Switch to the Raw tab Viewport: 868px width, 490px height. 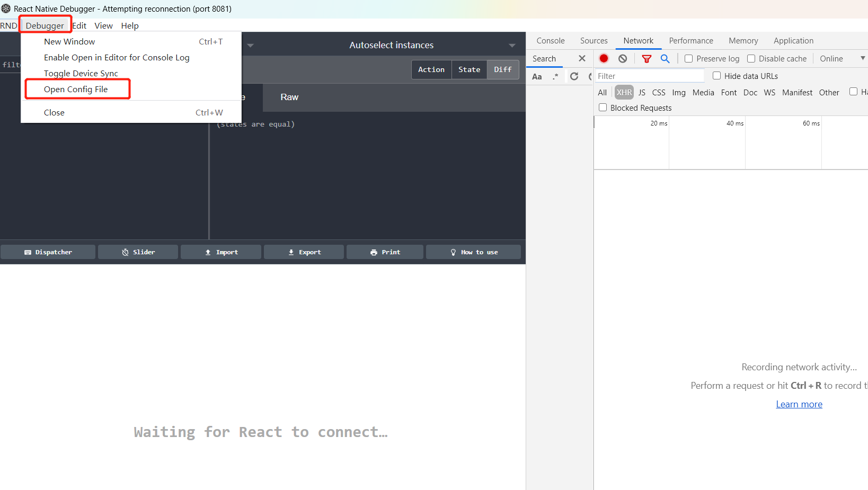click(289, 97)
